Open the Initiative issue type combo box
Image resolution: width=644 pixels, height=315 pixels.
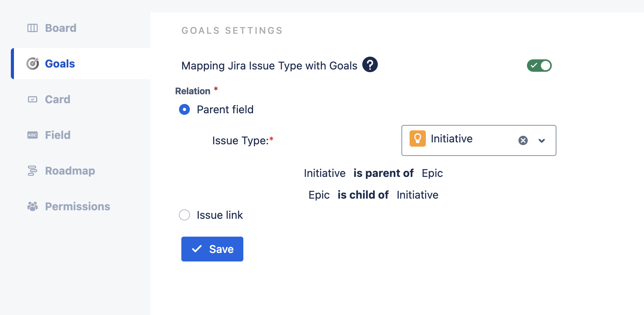(465, 140)
